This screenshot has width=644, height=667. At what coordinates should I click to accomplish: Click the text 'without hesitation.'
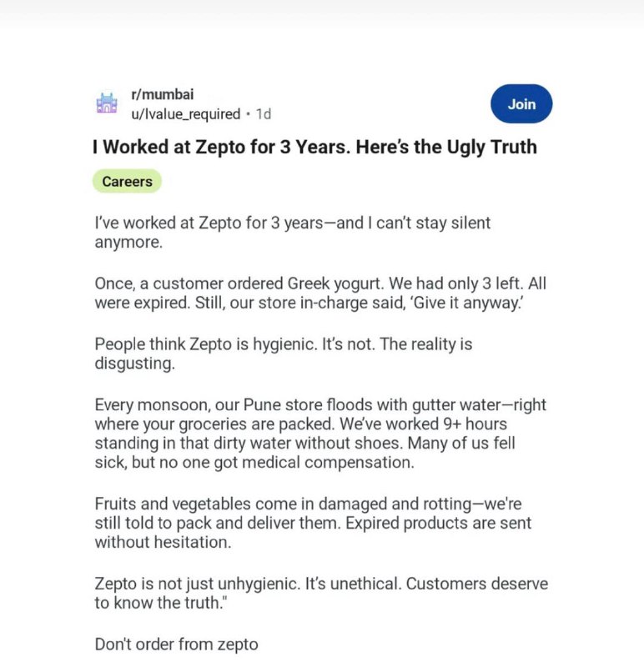163,543
